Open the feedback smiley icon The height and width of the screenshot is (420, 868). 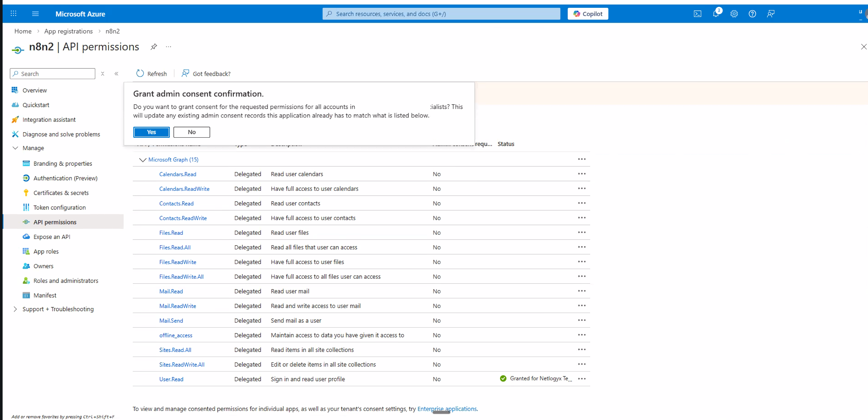click(x=771, y=14)
